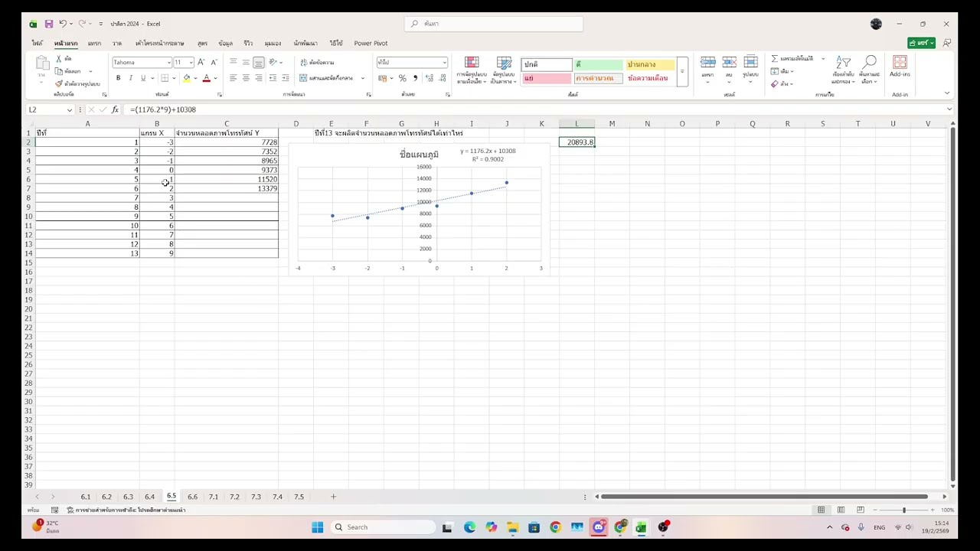This screenshot has height=551, width=980.
Task: Open the number format dropdown
Action: pyautogui.click(x=444, y=63)
